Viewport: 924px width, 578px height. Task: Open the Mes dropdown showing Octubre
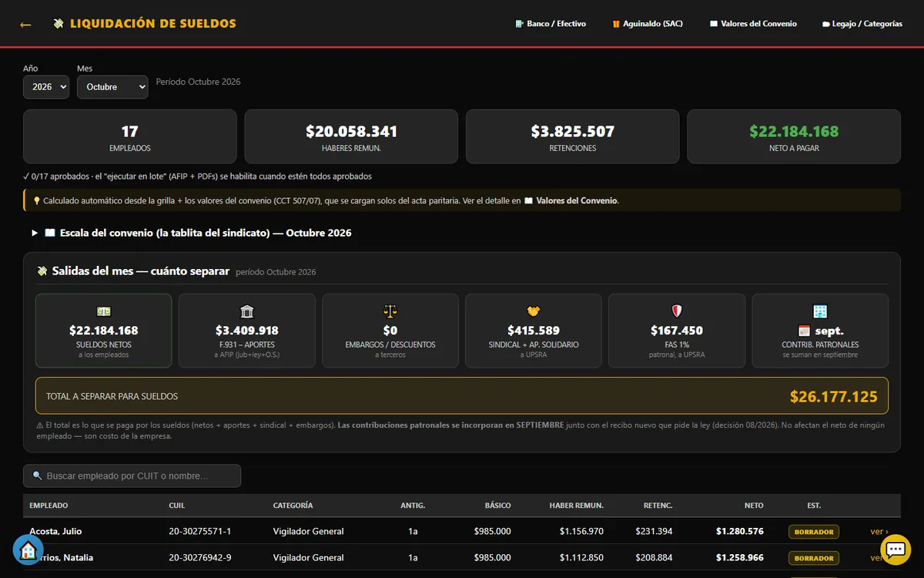[112, 87]
